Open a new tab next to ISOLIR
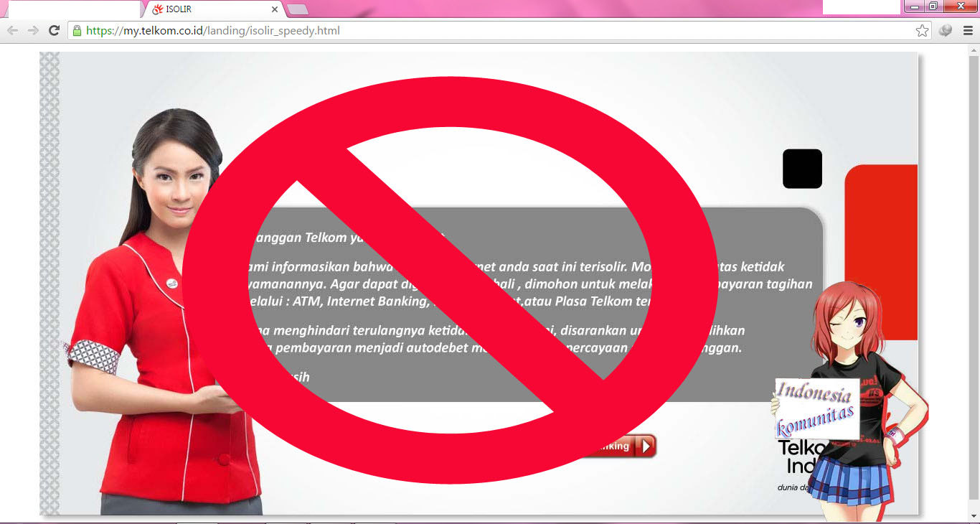The image size is (980, 524). pyautogui.click(x=298, y=9)
